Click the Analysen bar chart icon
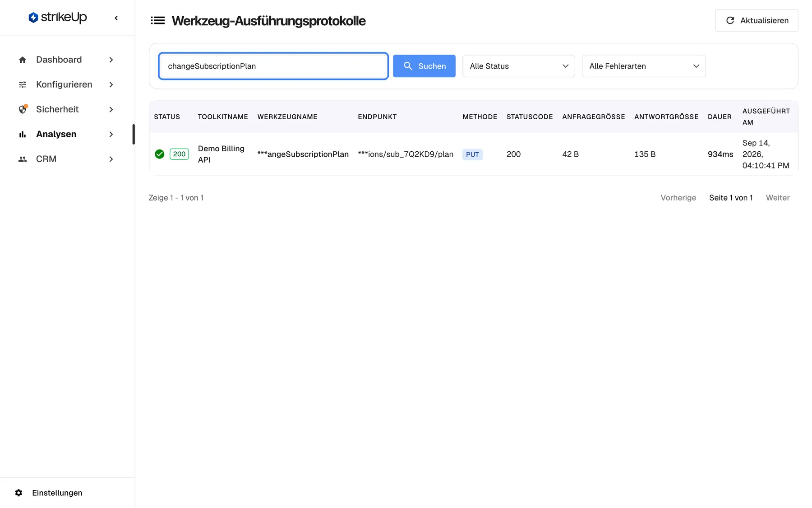The width and height of the screenshot is (812, 508). click(x=23, y=134)
